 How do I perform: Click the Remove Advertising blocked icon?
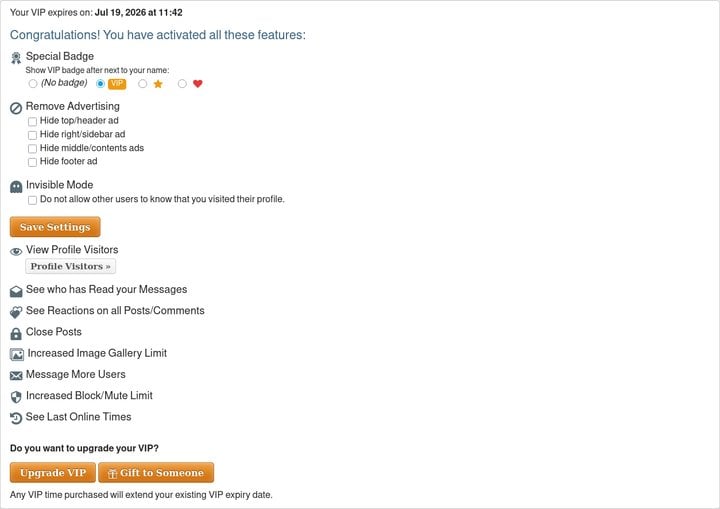(16, 107)
